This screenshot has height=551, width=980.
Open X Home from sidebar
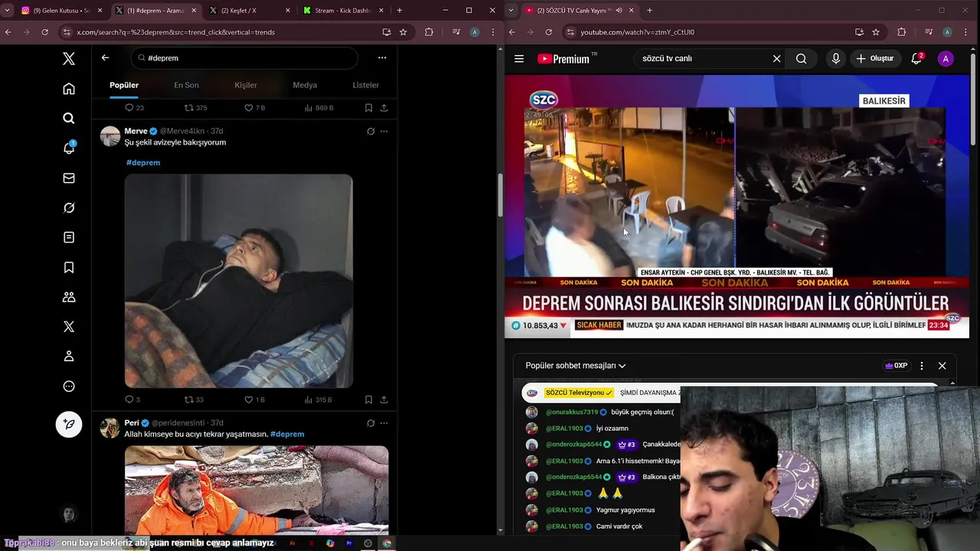pyautogui.click(x=69, y=89)
